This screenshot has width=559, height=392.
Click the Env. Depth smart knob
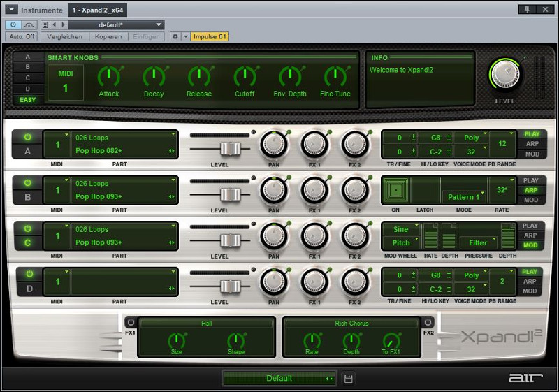(290, 76)
